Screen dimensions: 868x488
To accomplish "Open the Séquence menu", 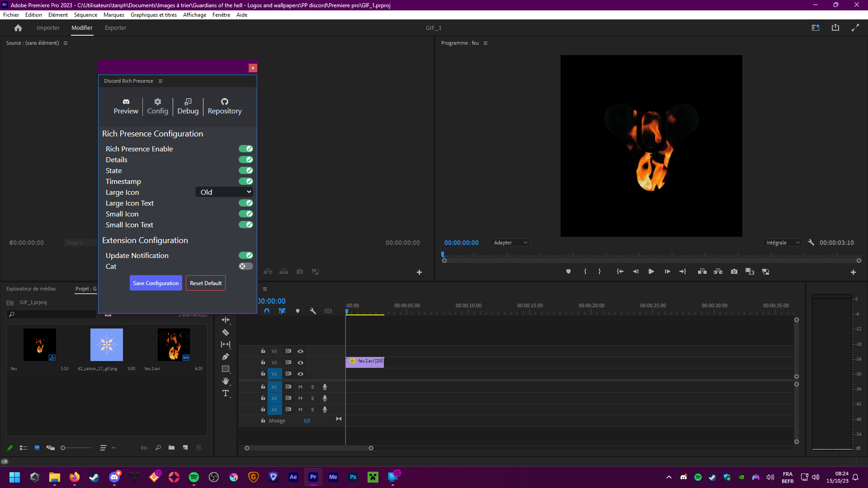I will coord(85,15).
